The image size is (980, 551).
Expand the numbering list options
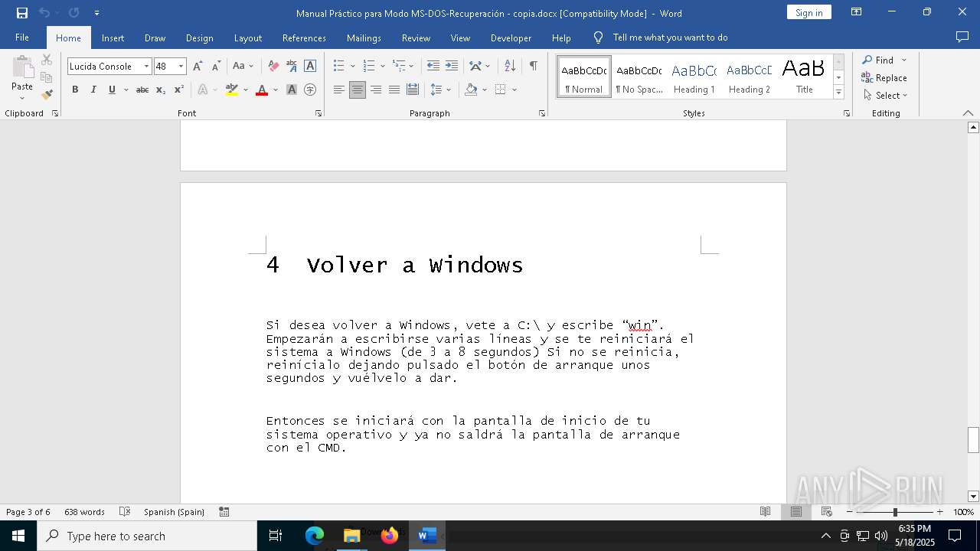pos(382,67)
